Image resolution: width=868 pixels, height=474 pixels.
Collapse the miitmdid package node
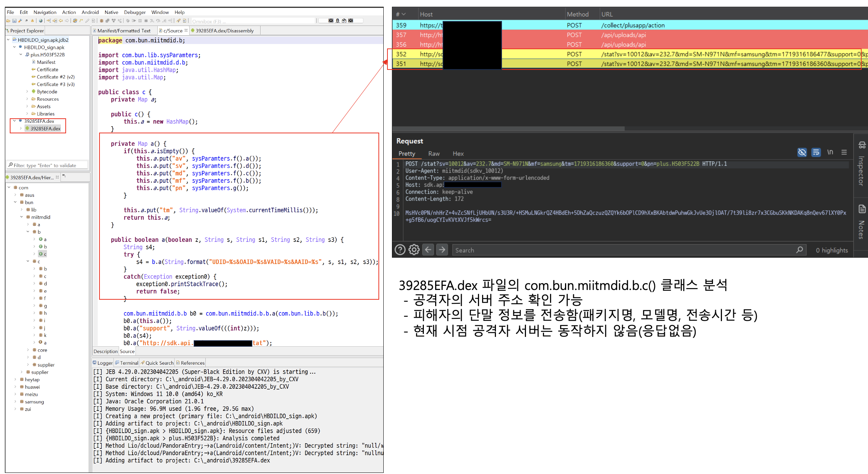point(21,217)
